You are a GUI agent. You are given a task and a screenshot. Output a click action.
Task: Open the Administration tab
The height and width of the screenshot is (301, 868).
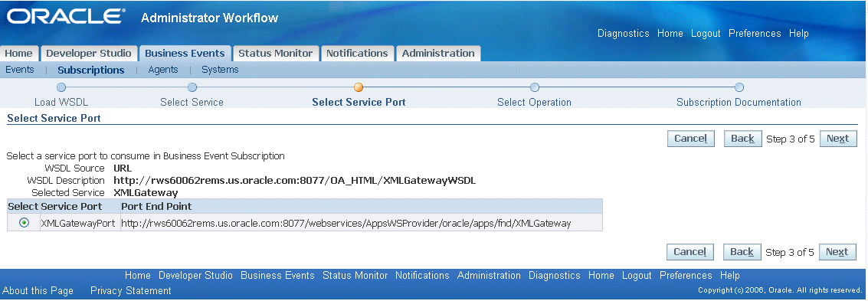[438, 53]
